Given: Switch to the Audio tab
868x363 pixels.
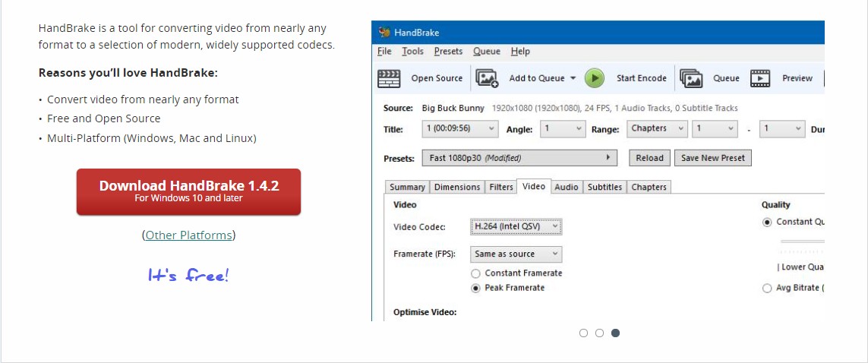Looking at the screenshot, I should (567, 187).
